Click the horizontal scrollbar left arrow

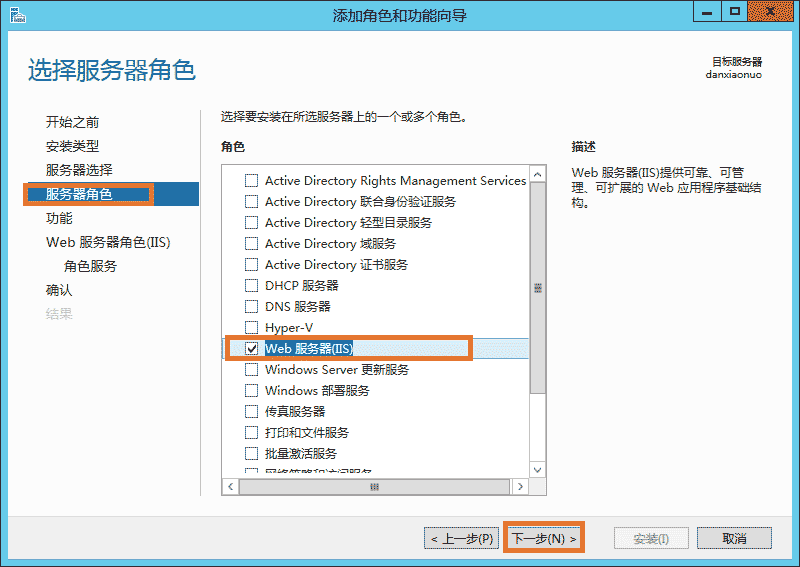pos(230,486)
